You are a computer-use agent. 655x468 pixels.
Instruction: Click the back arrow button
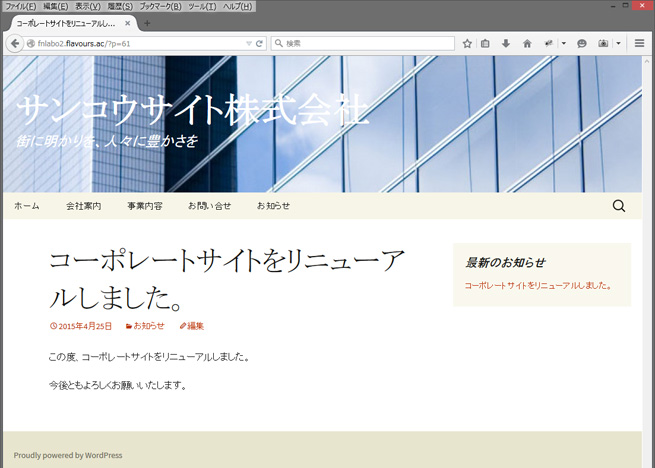coord(14,44)
